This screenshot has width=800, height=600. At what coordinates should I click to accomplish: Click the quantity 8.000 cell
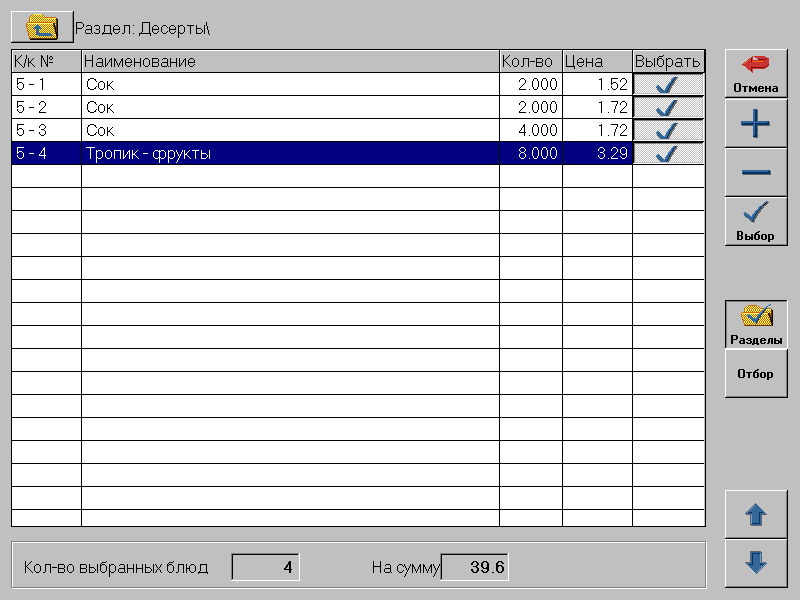pyautogui.click(x=531, y=153)
